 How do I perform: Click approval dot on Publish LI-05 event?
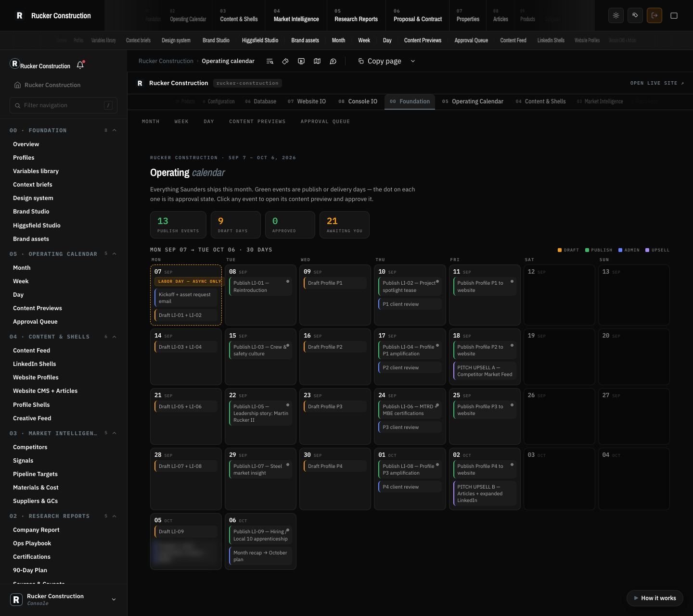point(288,405)
